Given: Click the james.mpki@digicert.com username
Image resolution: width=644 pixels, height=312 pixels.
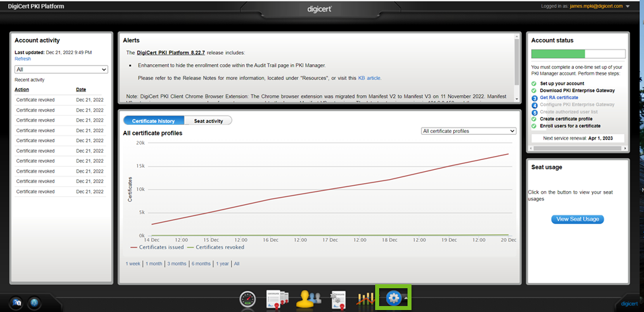Looking at the screenshot, I should coord(596,6).
